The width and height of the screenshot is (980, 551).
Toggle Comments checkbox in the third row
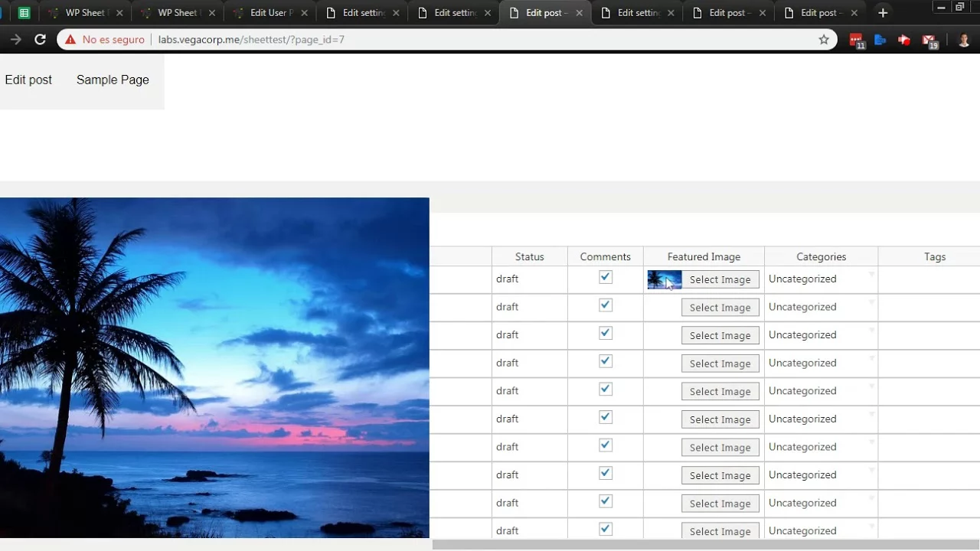tap(606, 333)
